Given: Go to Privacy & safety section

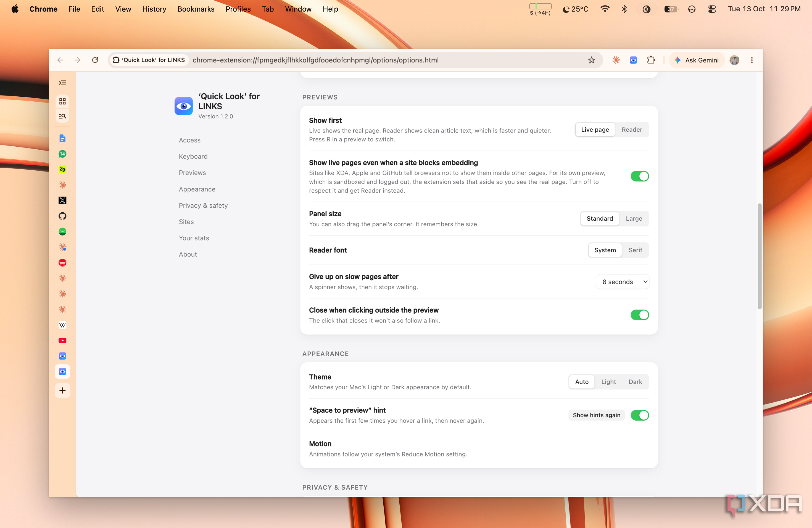Looking at the screenshot, I should pyautogui.click(x=203, y=206).
